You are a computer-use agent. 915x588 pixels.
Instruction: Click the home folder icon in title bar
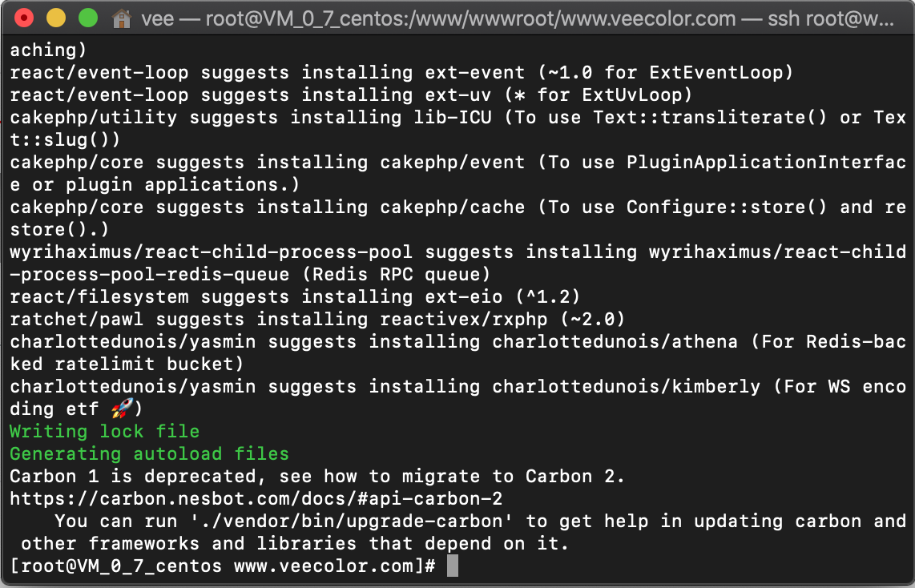click(122, 18)
